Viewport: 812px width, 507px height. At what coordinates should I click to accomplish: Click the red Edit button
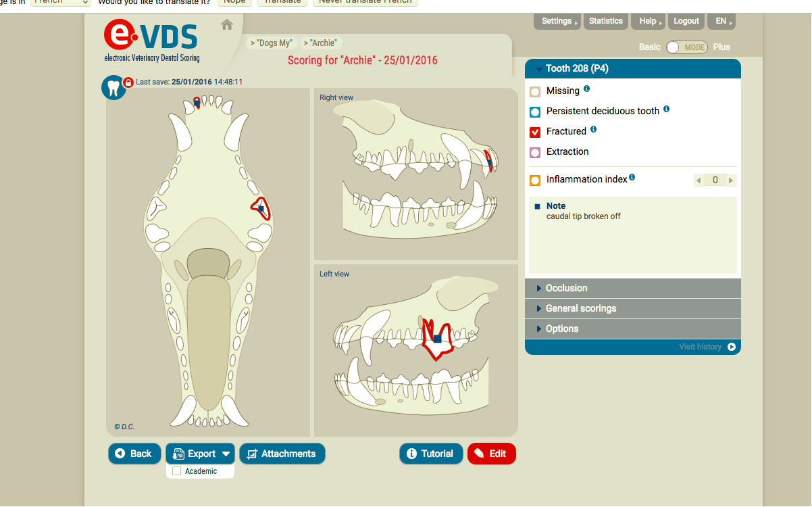[491, 454]
